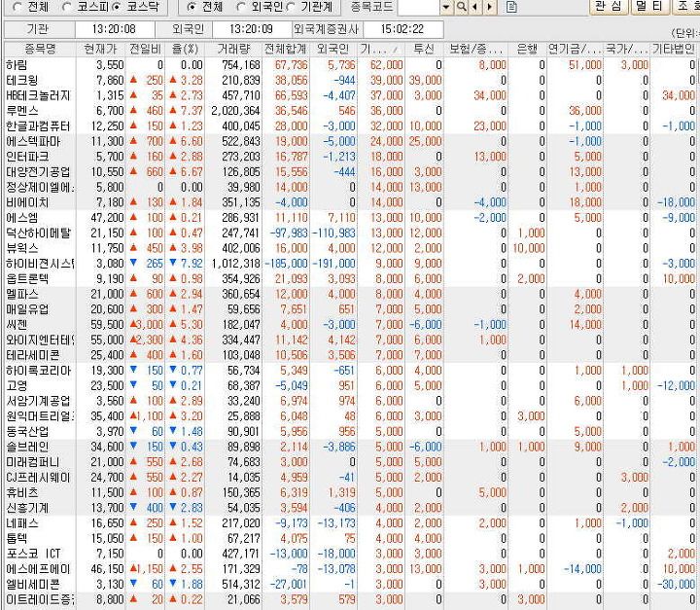Select the 씨젠 stock name

click(x=17, y=325)
